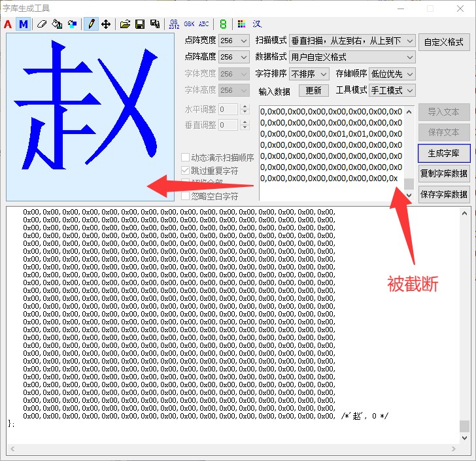Load the GBK character set

point(189,24)
